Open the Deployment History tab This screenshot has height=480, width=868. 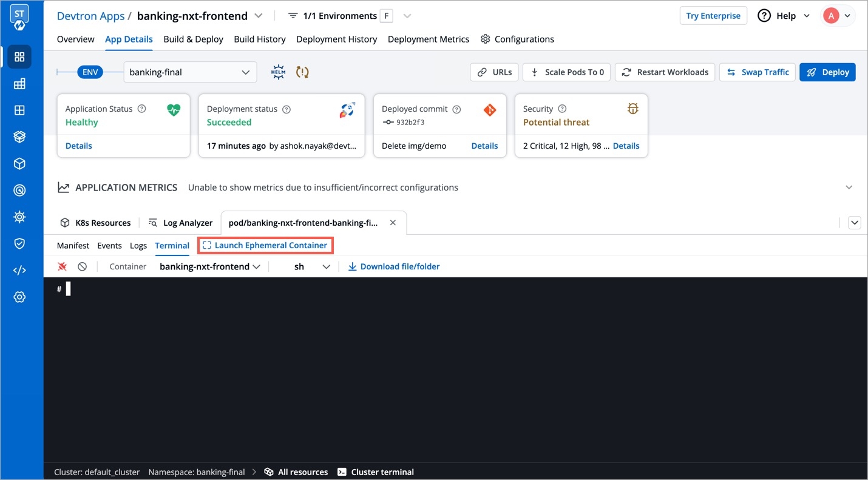pos(336,39)
